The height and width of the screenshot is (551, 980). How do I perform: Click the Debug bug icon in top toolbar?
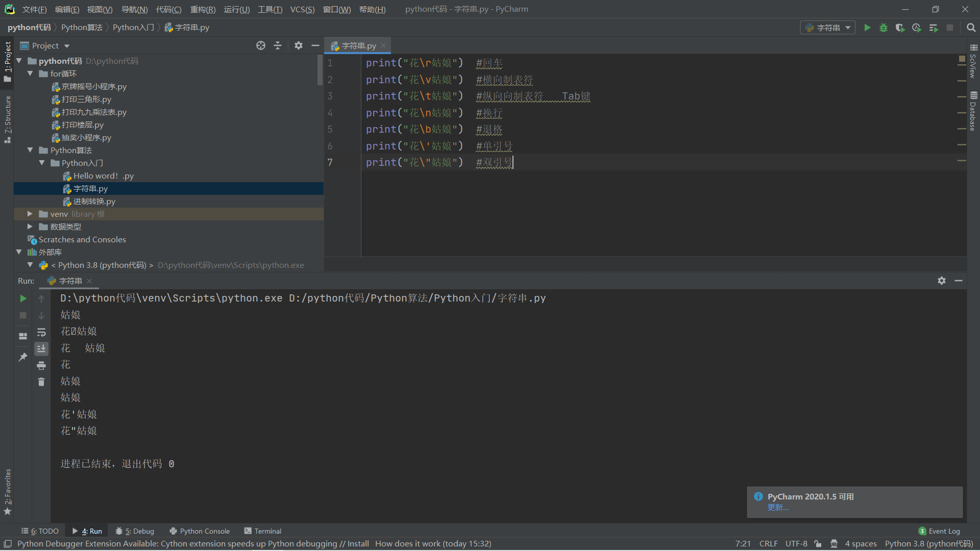point(884,28)
